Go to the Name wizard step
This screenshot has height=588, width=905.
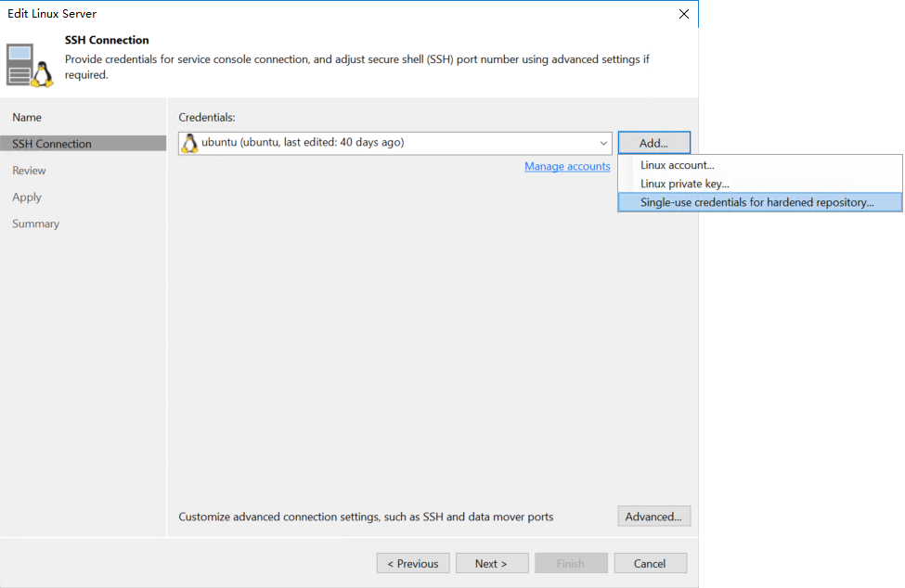(x=27, y=117)
